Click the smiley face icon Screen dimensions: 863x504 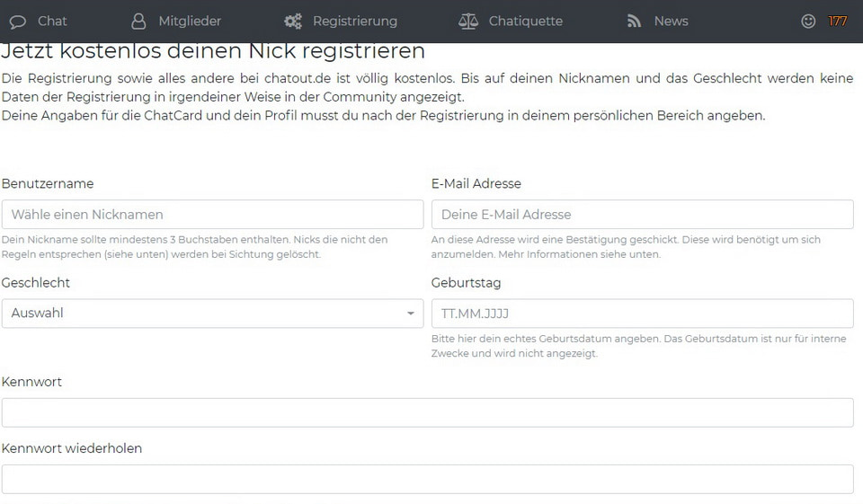(808, 21)
